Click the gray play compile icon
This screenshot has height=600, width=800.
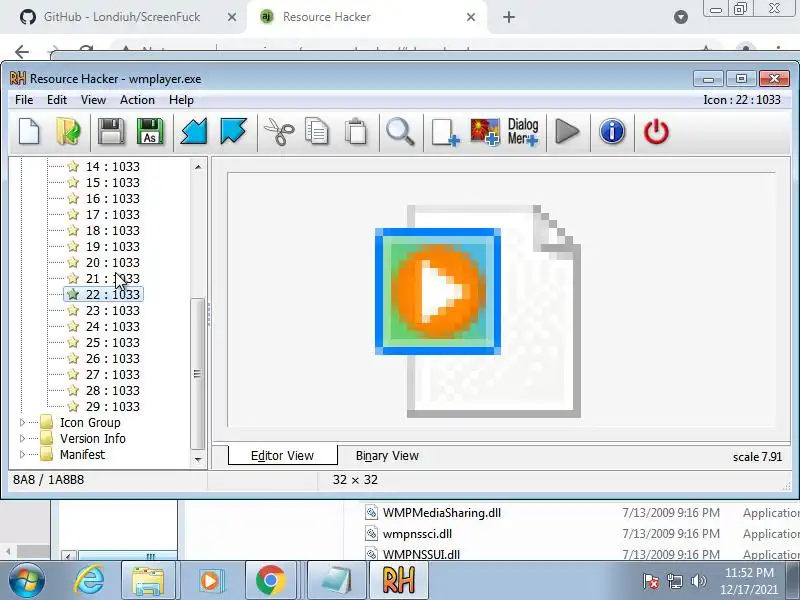[x=567, y=132]
